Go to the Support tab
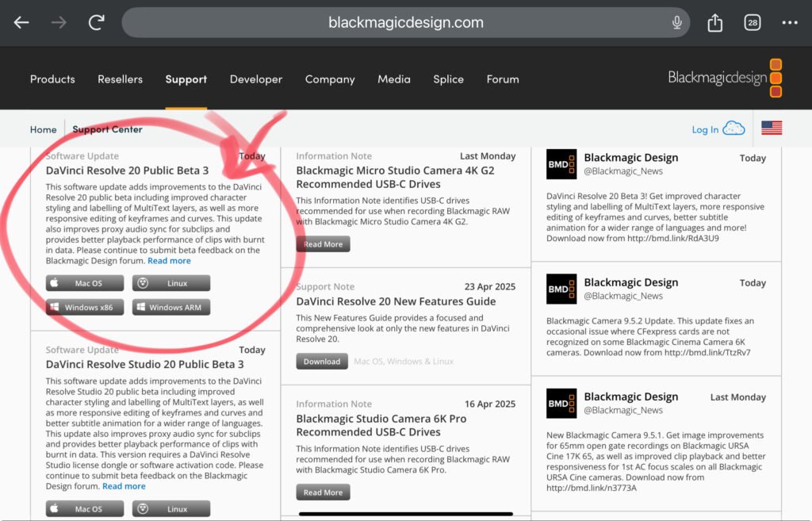Screen dimensions: 812x521 coord(186,79)
